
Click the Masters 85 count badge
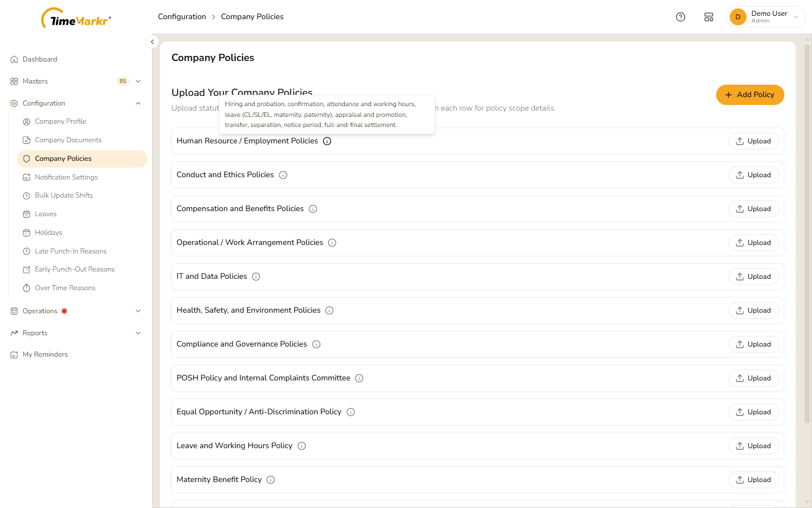123,81
